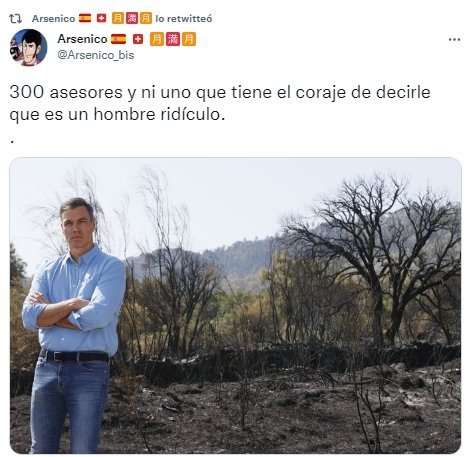Click the retweet arrows icon above the tweet
473x457 pixels.
15,19
